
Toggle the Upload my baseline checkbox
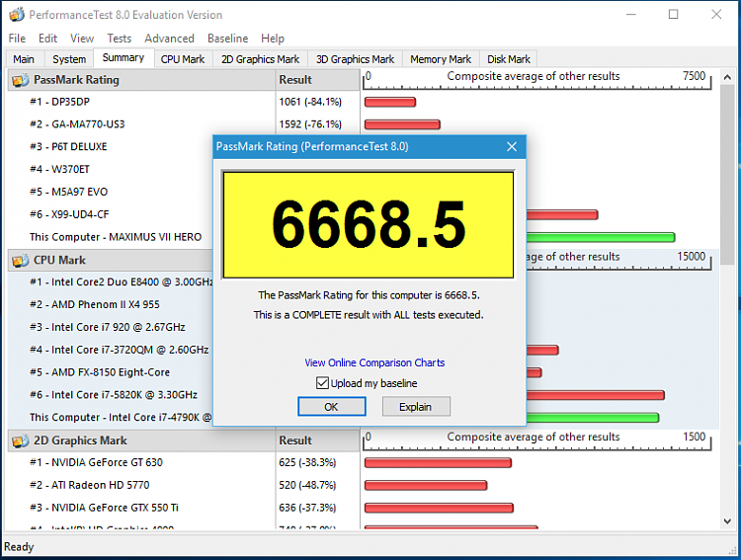coord(322,383)
